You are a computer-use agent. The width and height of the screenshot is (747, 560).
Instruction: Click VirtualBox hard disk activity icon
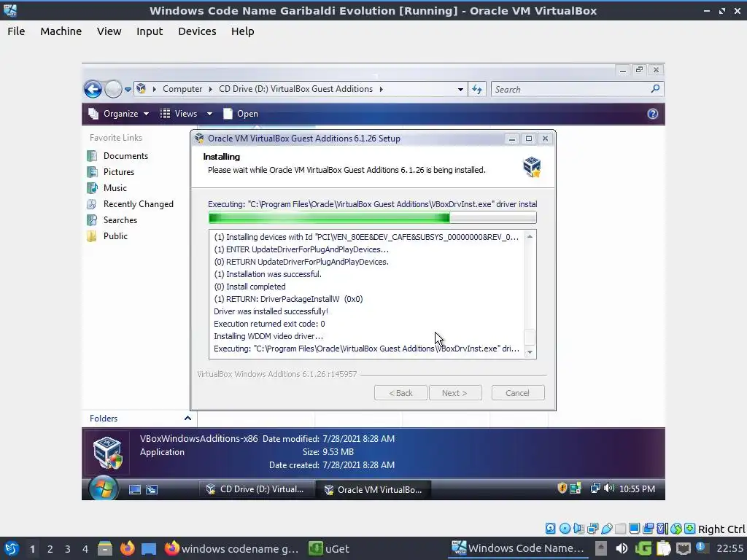coord(550,529)
